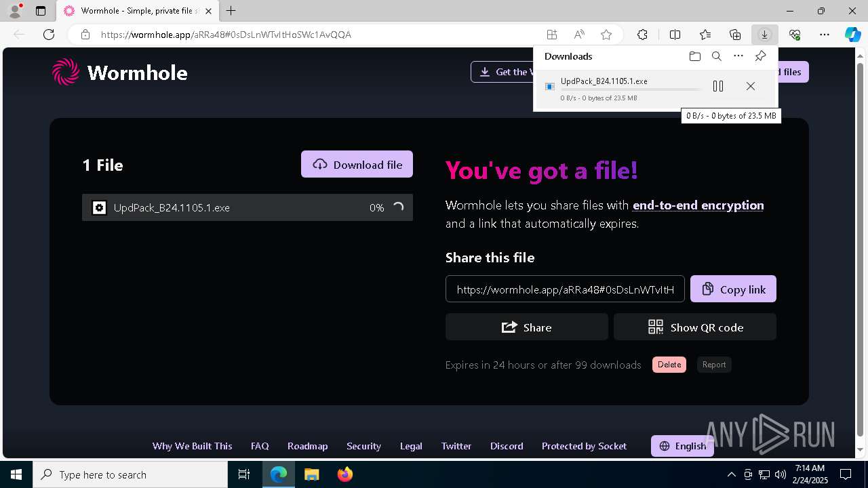Pin the Downloads panel
This screenshot has height=488, width=868.
click(761, 56)
